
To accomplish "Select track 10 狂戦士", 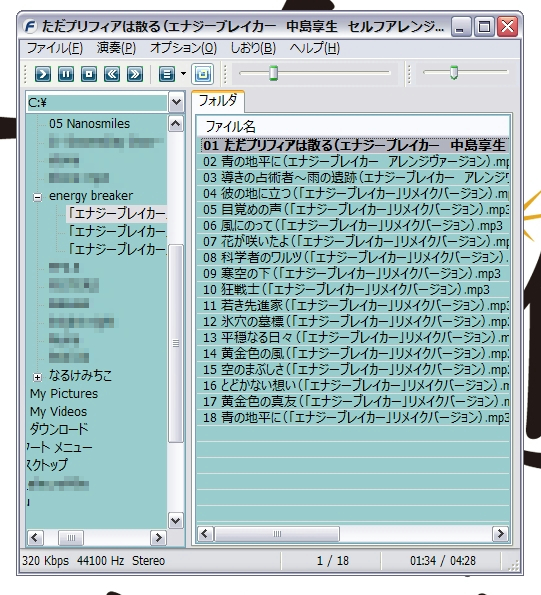I will point(352,290).
